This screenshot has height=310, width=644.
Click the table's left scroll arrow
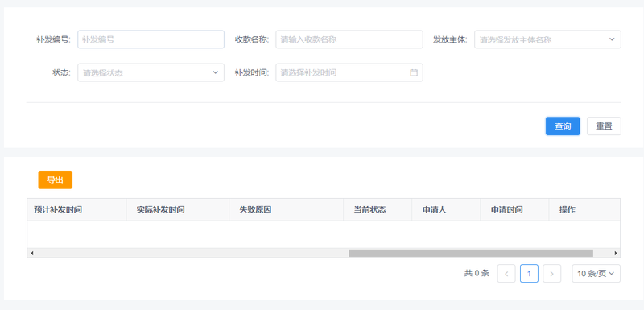(32, 253)
